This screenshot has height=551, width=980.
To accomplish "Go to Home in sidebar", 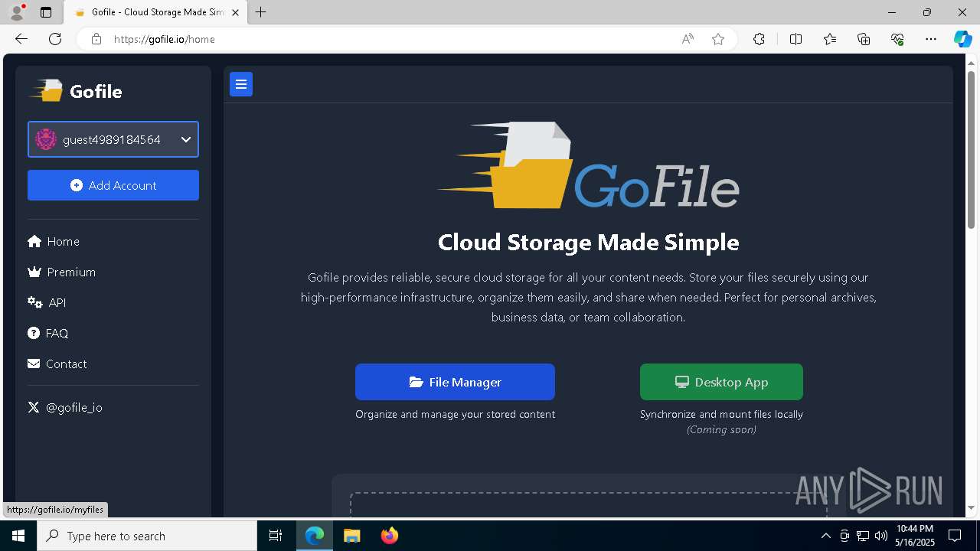I will (x=54, y=241).
